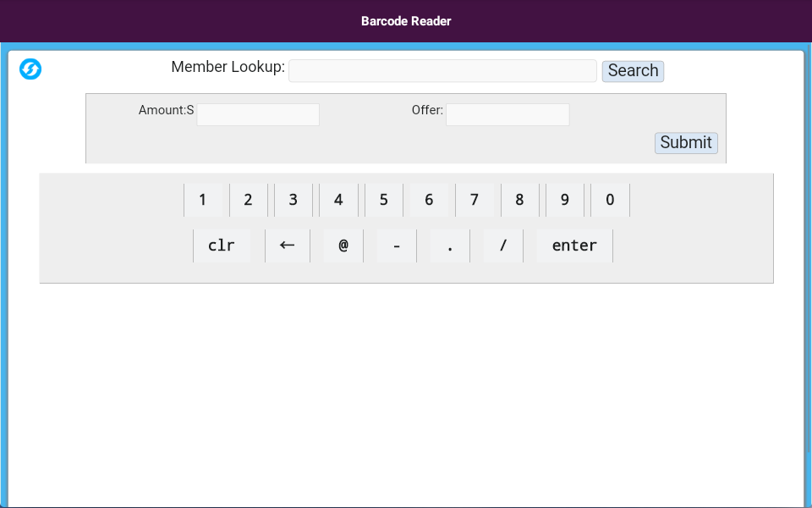812x508 pixels.
Task: Click the Search button
Action: point(633,71)
